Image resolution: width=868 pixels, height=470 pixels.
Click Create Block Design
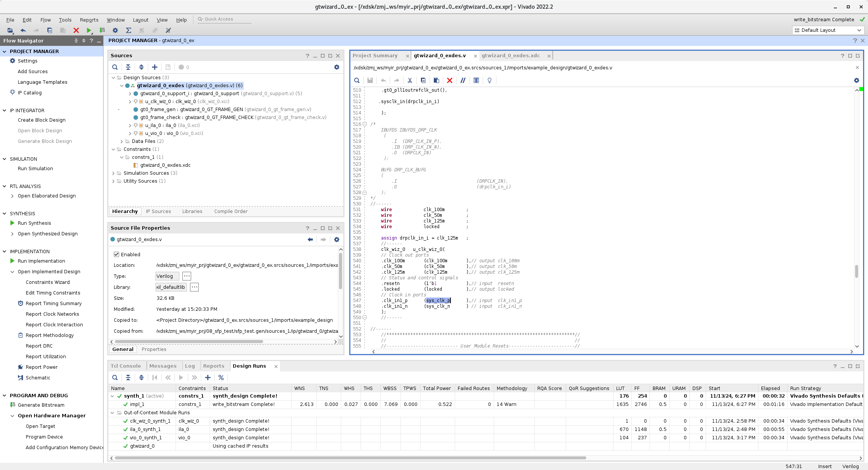click(x=42, y=120)
